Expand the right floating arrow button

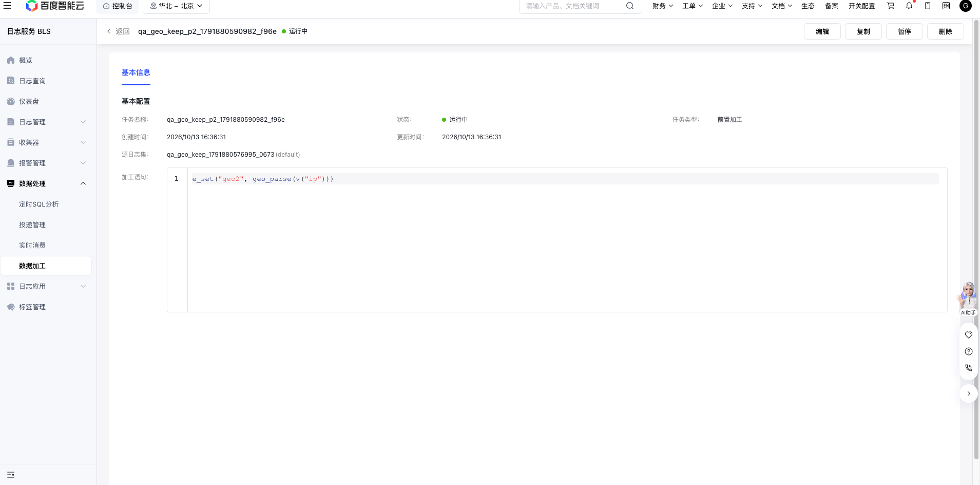coord(969,394)
